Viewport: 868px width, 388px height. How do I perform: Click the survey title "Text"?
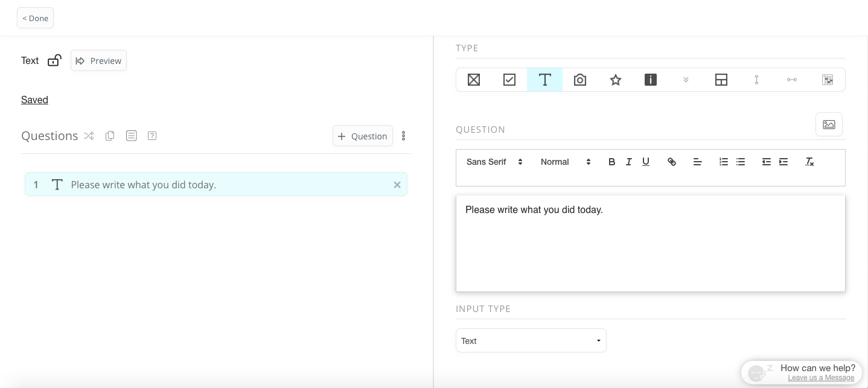tap(30, 60)
